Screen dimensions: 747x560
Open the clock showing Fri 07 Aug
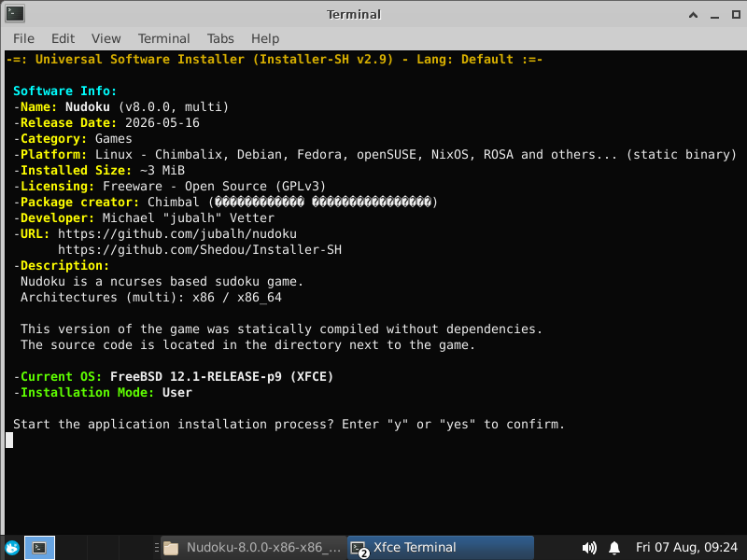(x=686, y=547)
